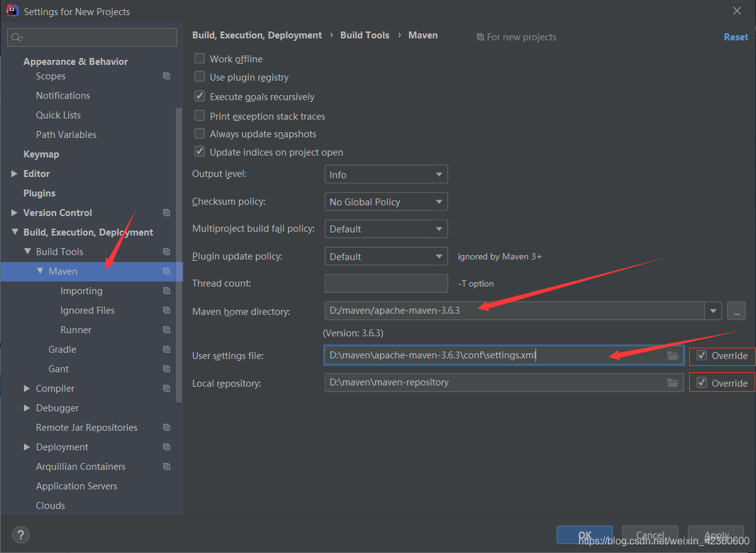Click the project-level icon beside Remote Jar Repositories
This screenshot has height=553, width=756.
click(x=166, y=428)
